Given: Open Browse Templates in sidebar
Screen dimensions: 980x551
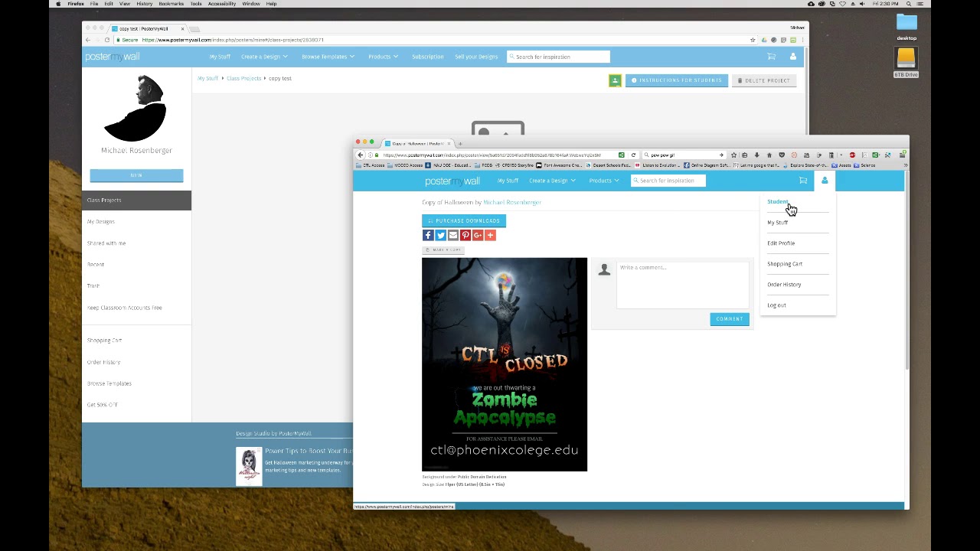Looking at the screenshot, I should [x=109, y=383].
